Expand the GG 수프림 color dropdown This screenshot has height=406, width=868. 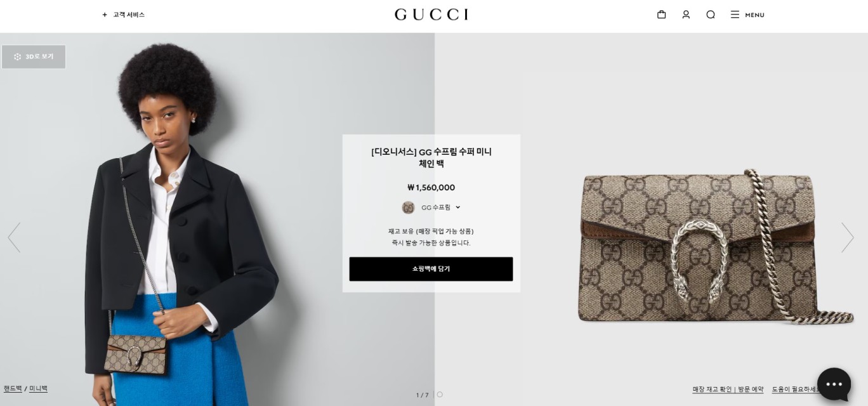[x=431, y=207]
